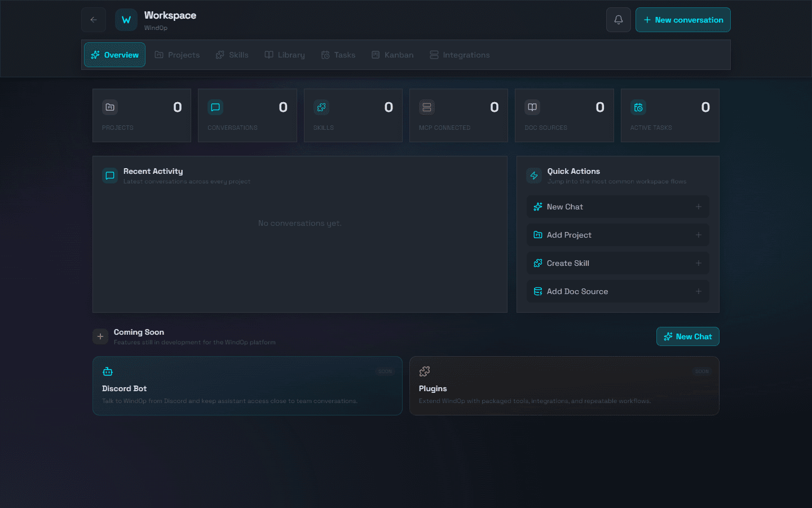Open the Projects tab
812x508 pixels.
pos(177,55)
